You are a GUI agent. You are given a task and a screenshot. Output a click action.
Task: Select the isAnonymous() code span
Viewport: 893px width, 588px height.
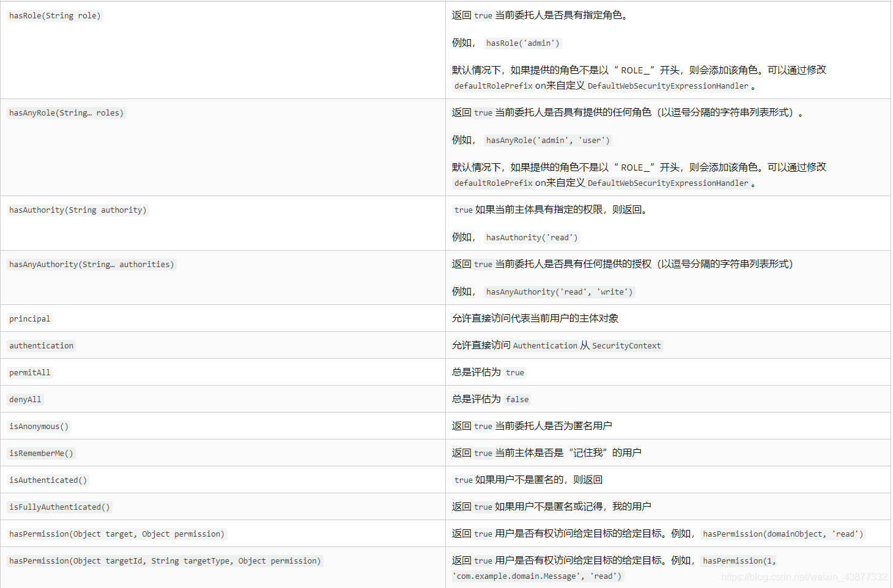pyautogui.click(x=39, y=426)
